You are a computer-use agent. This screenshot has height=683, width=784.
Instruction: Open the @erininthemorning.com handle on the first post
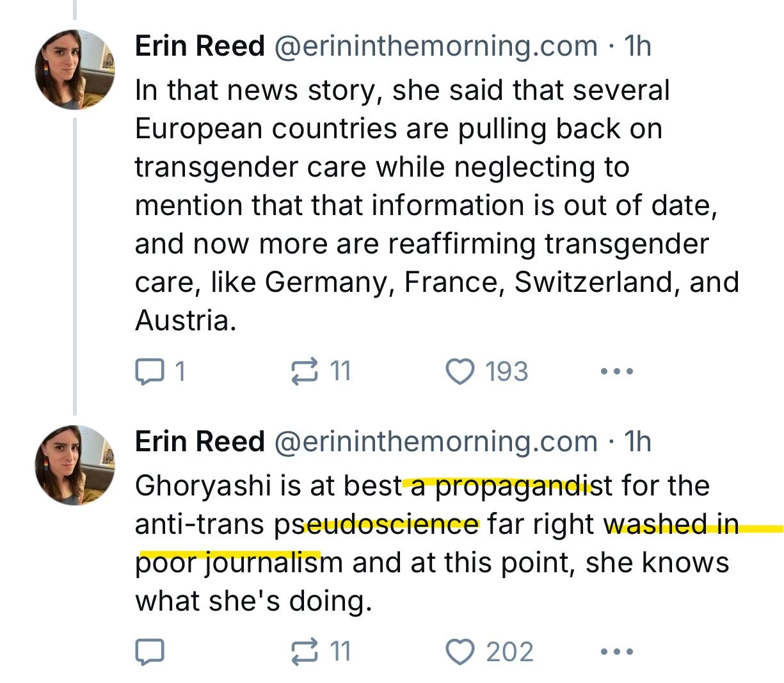435,46
